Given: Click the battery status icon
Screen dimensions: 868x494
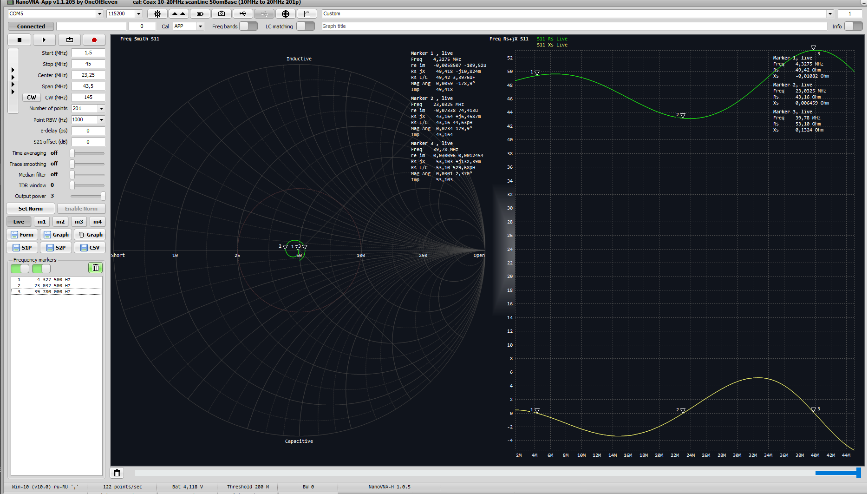Looking at the screenshot, I should tap(200, 14).
